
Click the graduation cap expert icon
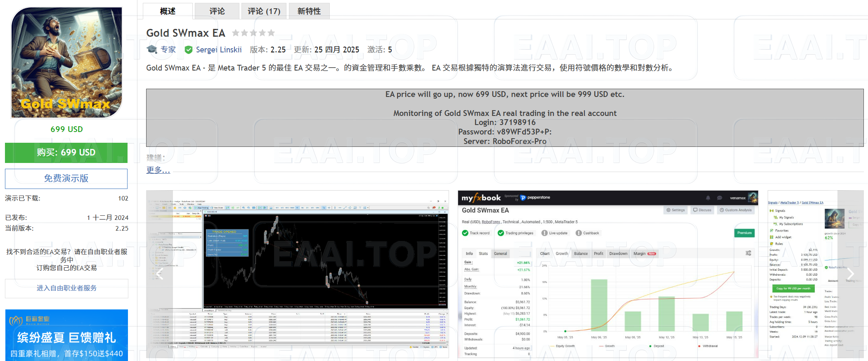point(152,50)
